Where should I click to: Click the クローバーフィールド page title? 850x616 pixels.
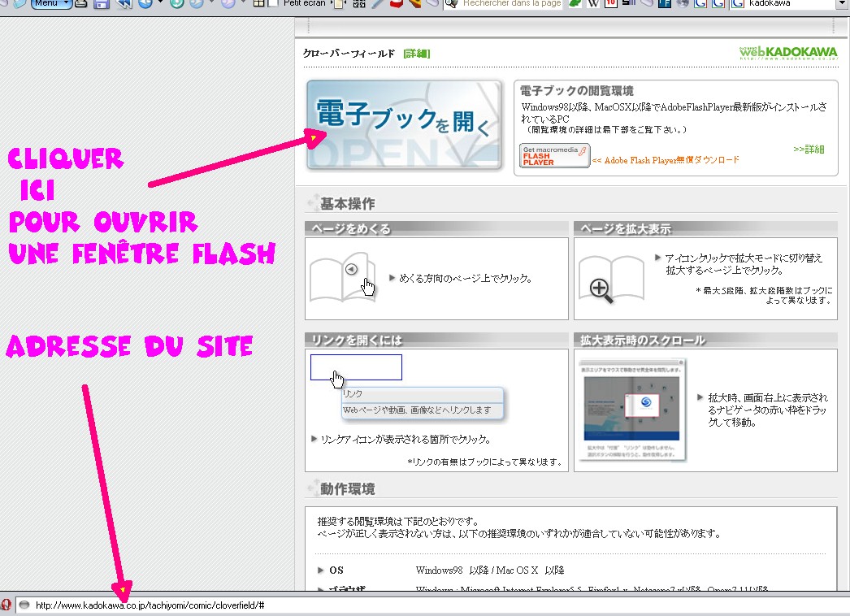point(349,53)
